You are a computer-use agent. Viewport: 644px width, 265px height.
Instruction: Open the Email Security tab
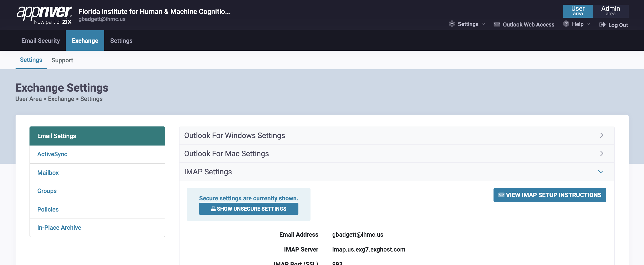[x=40, y=40]
